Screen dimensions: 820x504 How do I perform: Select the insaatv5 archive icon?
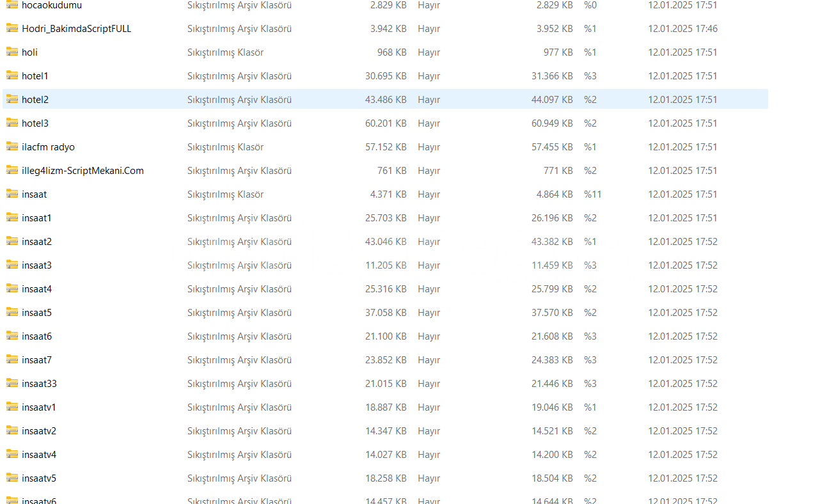point(12,478)
